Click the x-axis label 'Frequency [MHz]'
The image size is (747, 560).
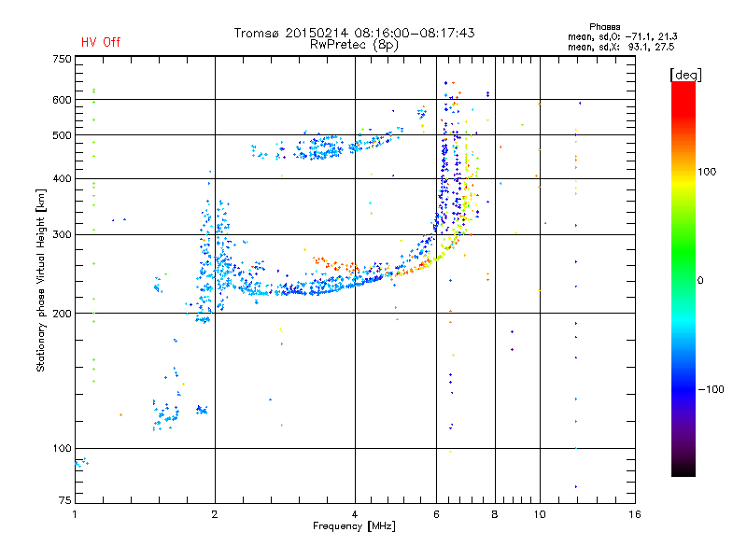click(x=354, y=526)
